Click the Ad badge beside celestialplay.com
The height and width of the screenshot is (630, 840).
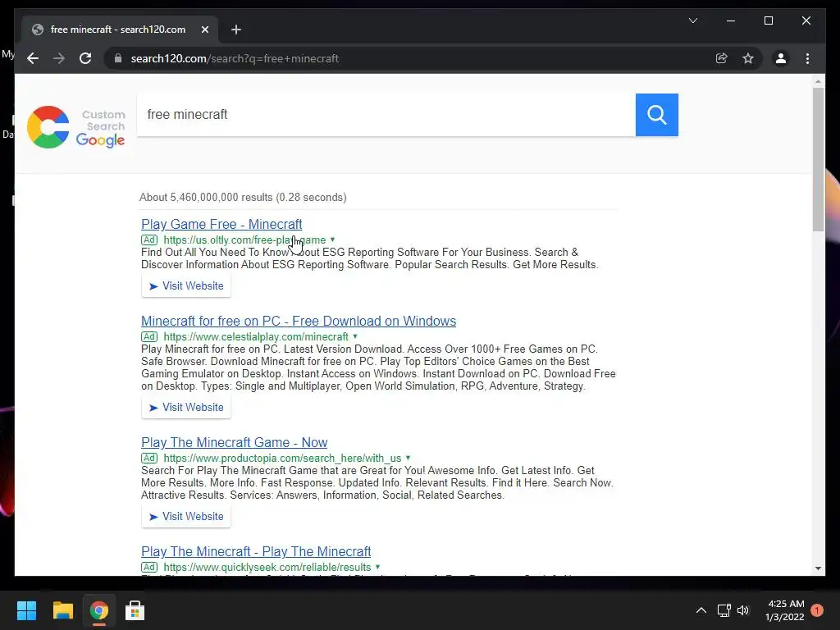(149, 337)
